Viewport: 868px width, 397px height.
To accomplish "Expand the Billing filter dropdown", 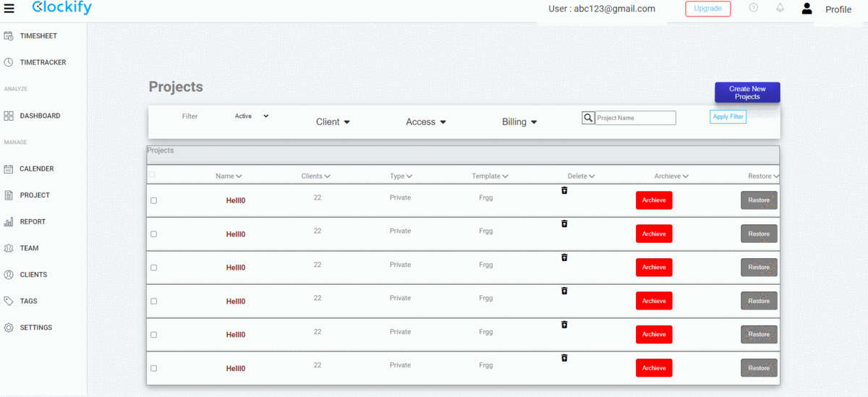I will pyautogui.click(x=519, y=122).
